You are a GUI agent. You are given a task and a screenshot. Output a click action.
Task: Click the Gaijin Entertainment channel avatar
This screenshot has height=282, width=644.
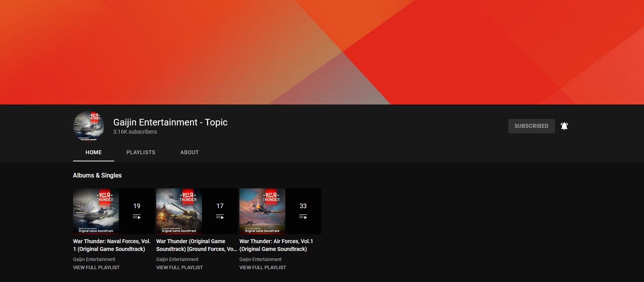pos(89,126)
